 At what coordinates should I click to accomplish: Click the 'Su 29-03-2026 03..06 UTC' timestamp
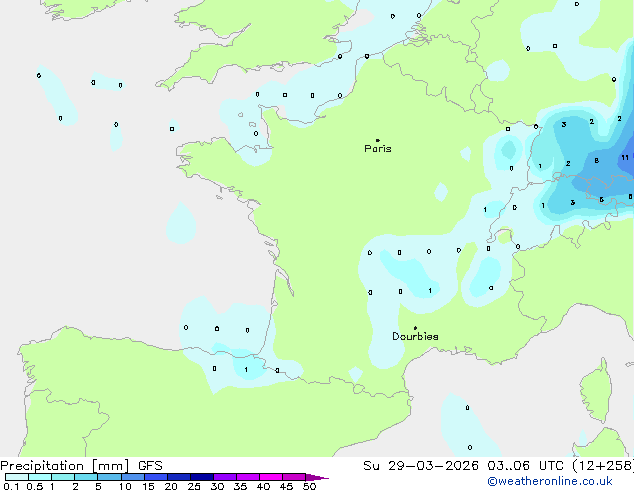click(x=463, y=466)
